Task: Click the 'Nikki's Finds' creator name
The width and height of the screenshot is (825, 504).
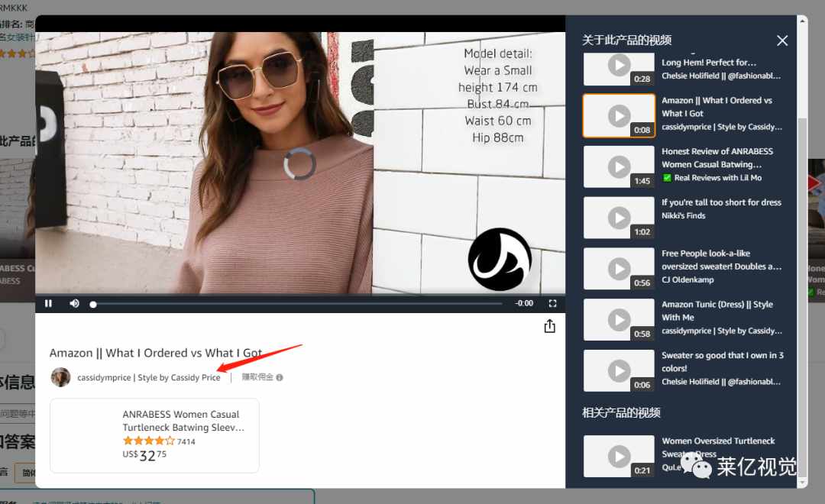Action: tap(684, 215)
